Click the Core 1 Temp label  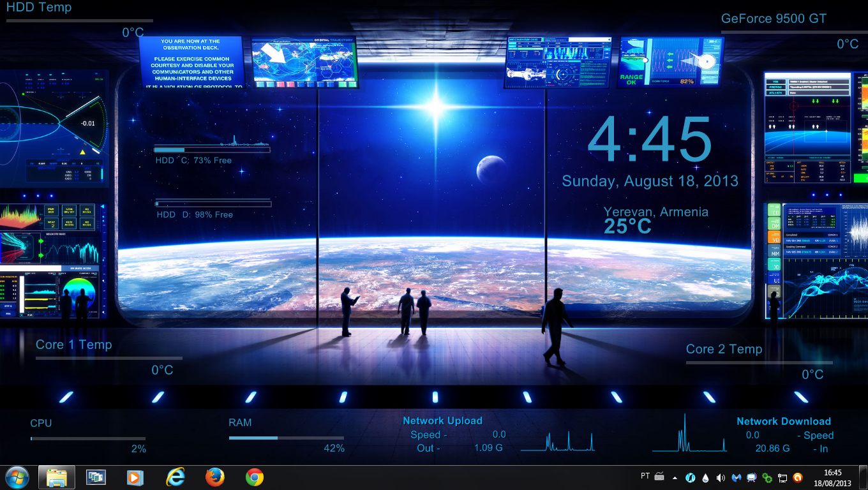[x=73, y=345]
